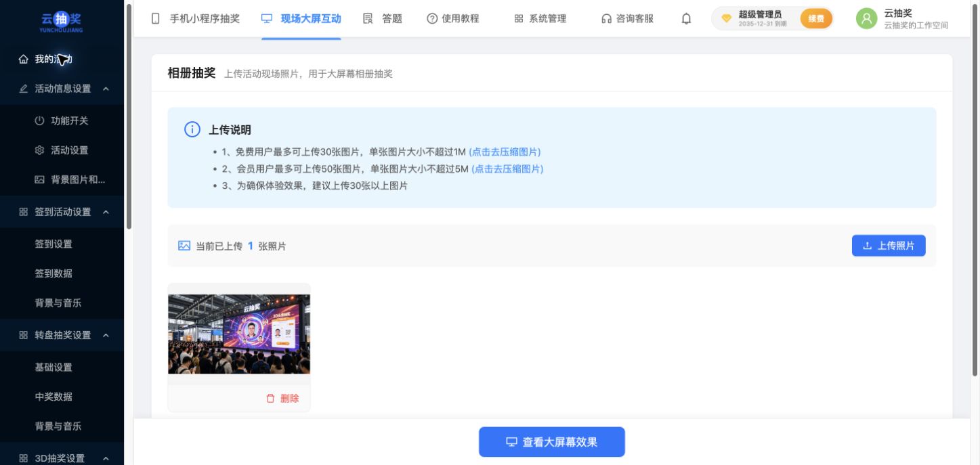The image size is (980, 465).
Task: Open the 使用教程 menu item
Action: [x=453, y=19]
